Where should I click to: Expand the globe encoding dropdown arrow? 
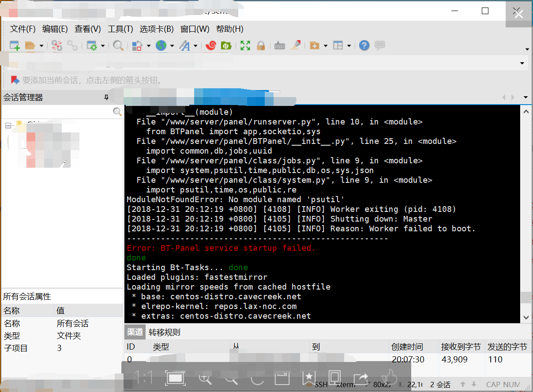[172, 46]
